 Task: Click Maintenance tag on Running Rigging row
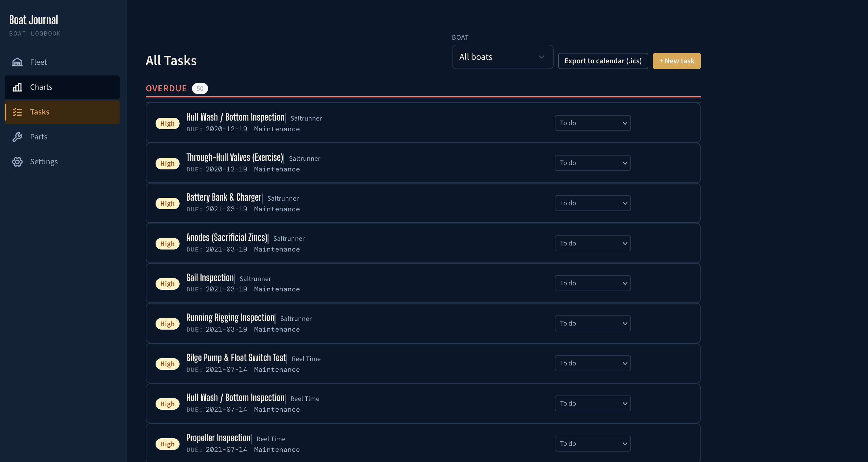277,330
